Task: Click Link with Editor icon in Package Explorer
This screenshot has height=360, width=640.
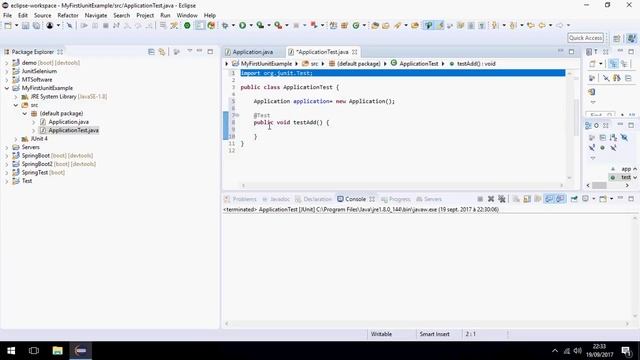Action: tap(162, 52)
